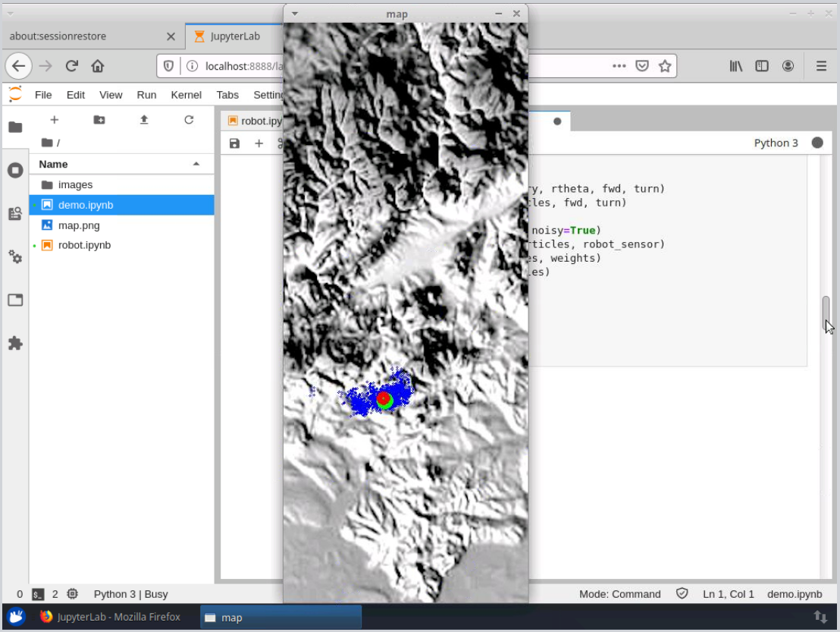This screenshot has width=840, height=632.
Task: Open the commands palette sidebar icon
Action: pos(15,214)
